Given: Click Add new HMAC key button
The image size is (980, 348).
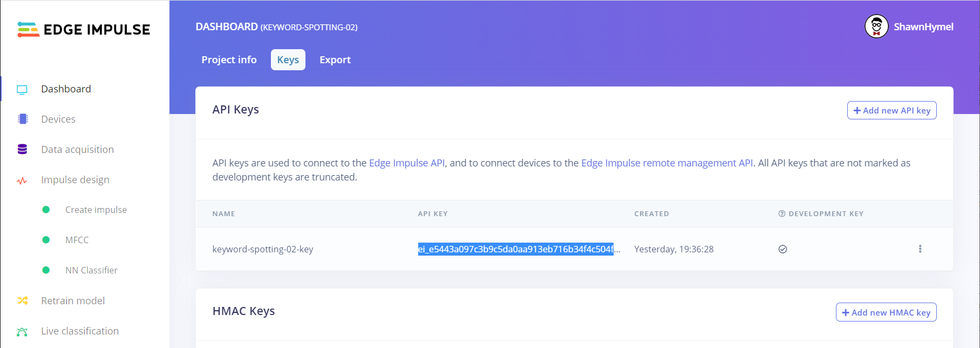Looking at the screenshot, I should 886,312.
